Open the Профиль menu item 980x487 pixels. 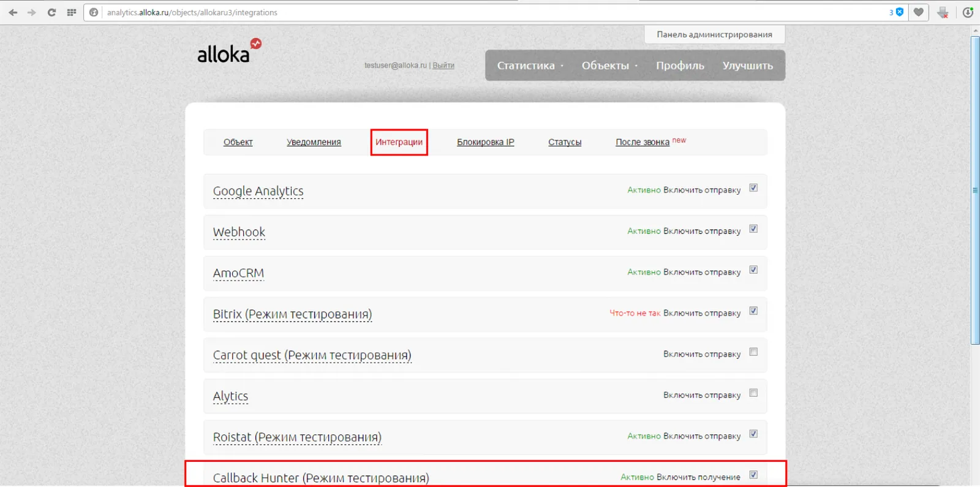click(x=680, y=66)
